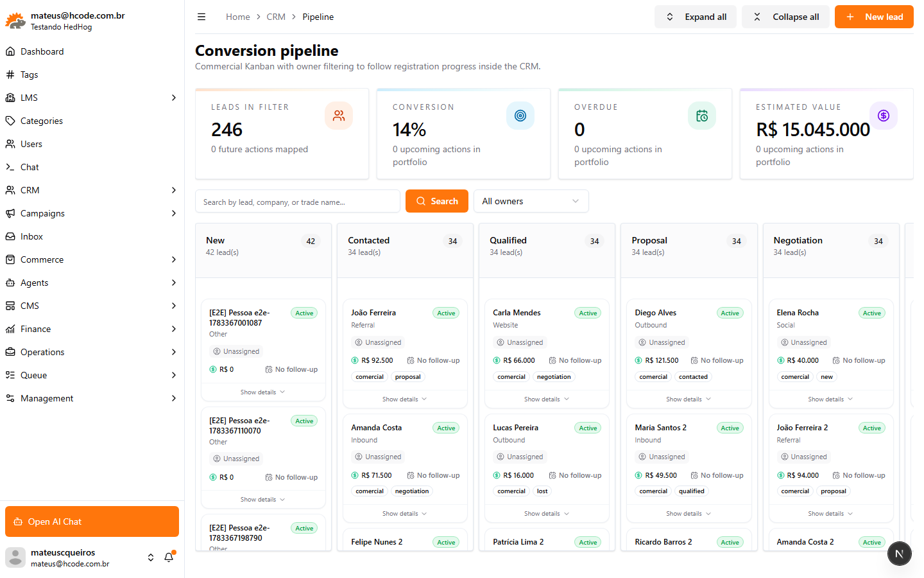Go to CRM breadcrumb link
This screenshot has width=924, height=578.
[276, 17]
